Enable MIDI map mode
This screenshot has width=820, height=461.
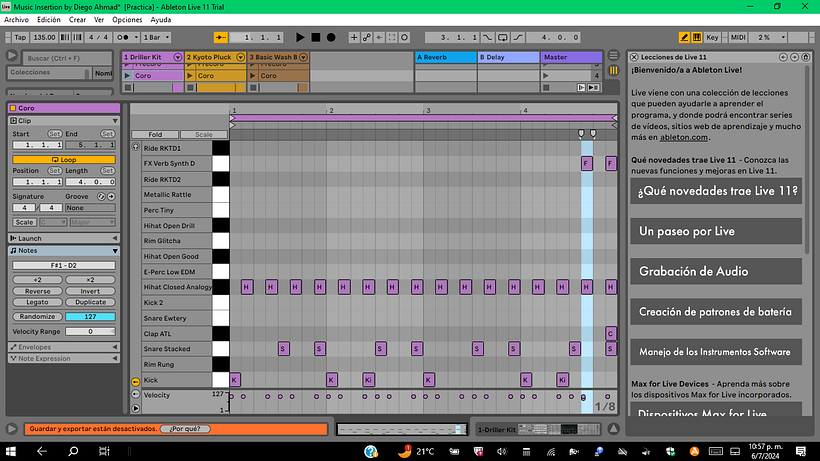[x=738, y=37]
